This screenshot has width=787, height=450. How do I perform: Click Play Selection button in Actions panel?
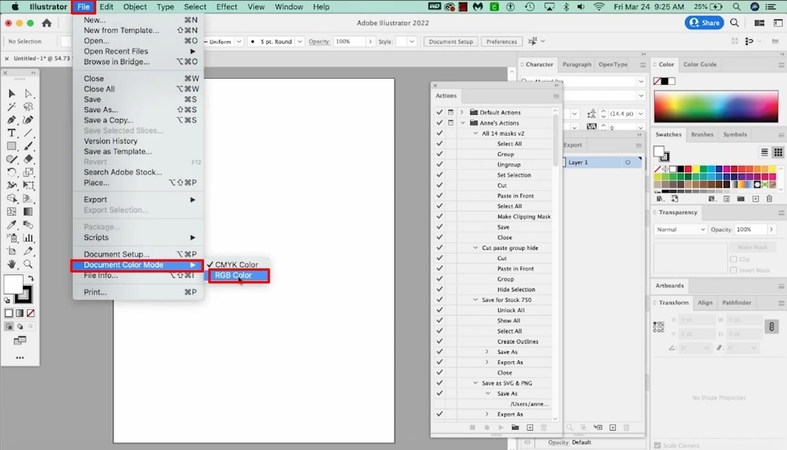pos(500,427)
